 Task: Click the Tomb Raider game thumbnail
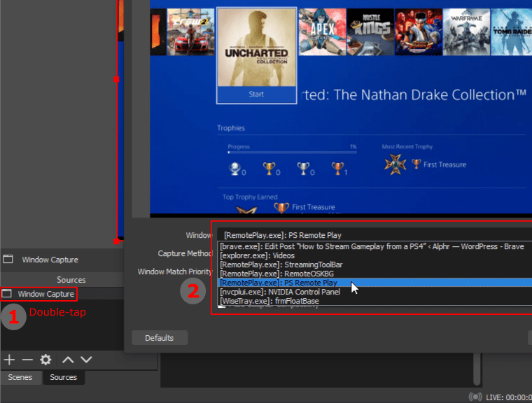(512, 32)
